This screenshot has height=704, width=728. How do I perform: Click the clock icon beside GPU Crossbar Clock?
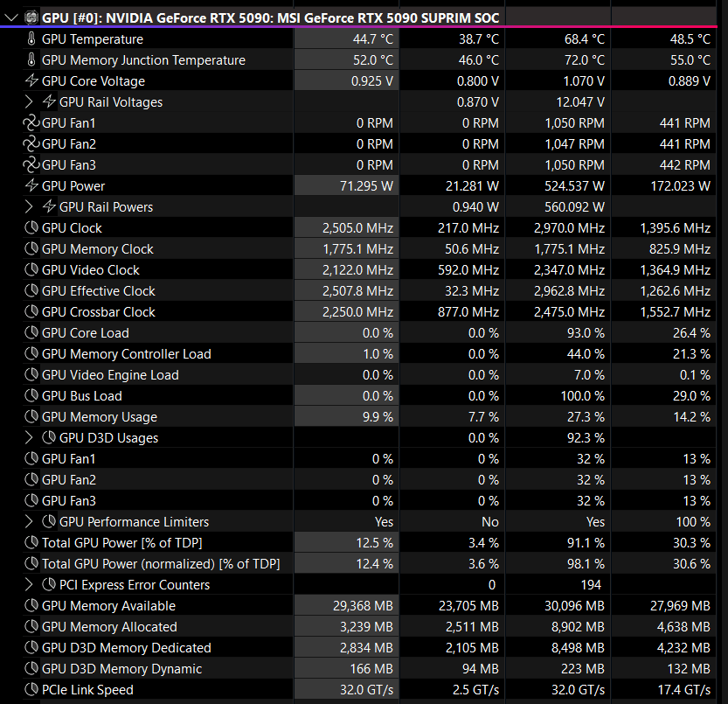31,312
